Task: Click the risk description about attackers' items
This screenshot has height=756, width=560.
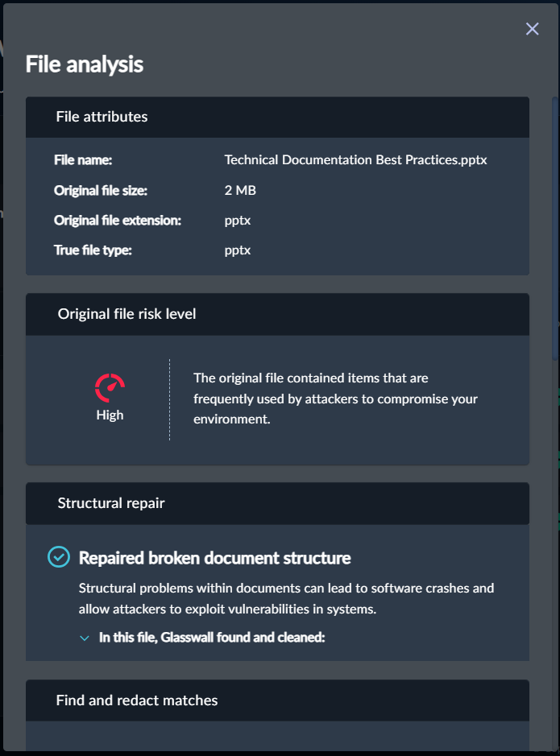Action: pos(335,399)
